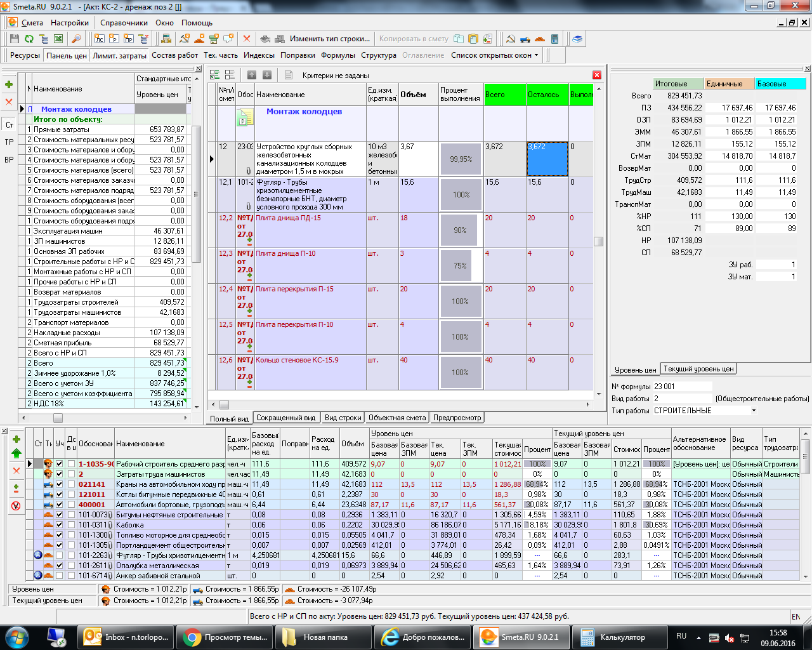Toggle Уч checkbox for Рабочий строитель row
This screenshot has height=650, width=812.
[x=60, y=464]
